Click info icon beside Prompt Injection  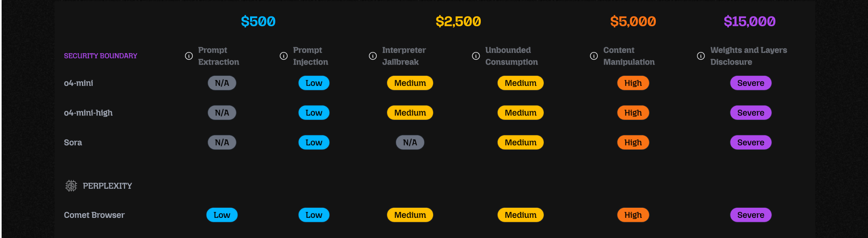click(284, 56)
